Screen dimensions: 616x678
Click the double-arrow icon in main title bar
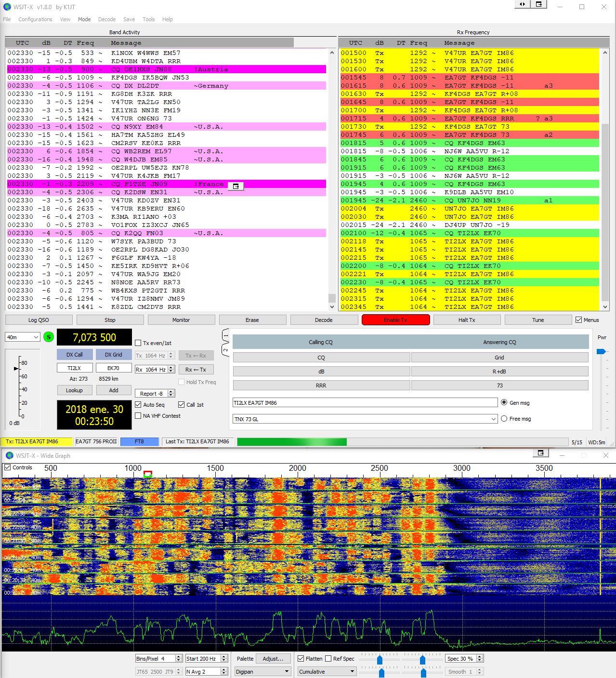tap(522, 4)
